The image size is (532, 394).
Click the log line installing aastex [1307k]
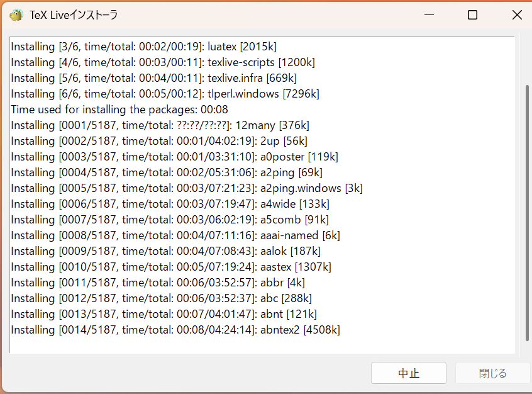pos(171,267)
